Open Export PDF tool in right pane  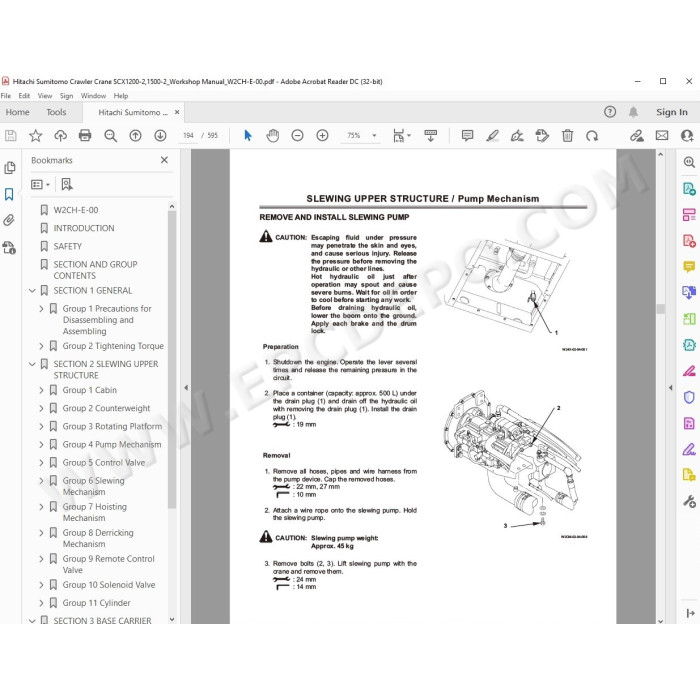point(689,189)
